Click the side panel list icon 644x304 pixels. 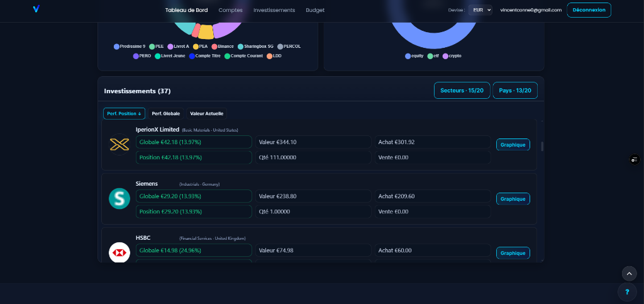(635, 160)
